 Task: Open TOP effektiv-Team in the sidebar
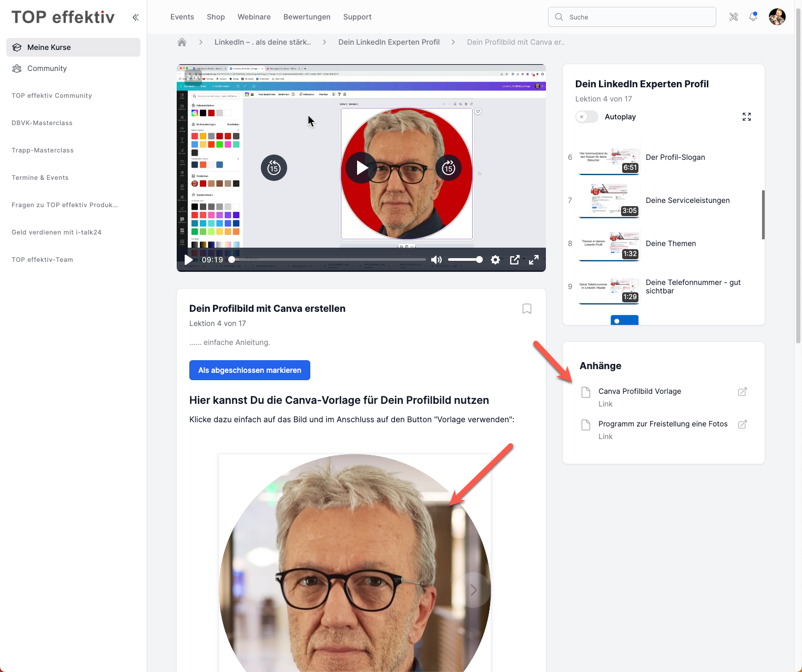(42, 260)
